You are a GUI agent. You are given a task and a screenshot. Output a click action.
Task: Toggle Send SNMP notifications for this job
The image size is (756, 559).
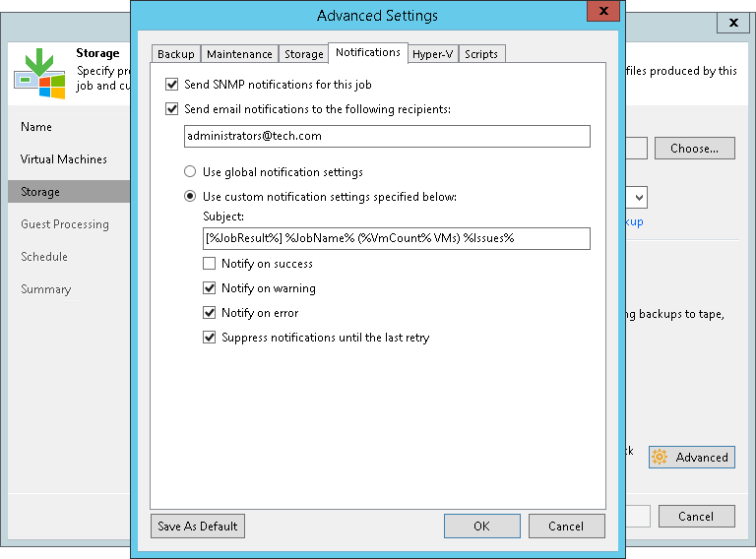tap(172, 85)
